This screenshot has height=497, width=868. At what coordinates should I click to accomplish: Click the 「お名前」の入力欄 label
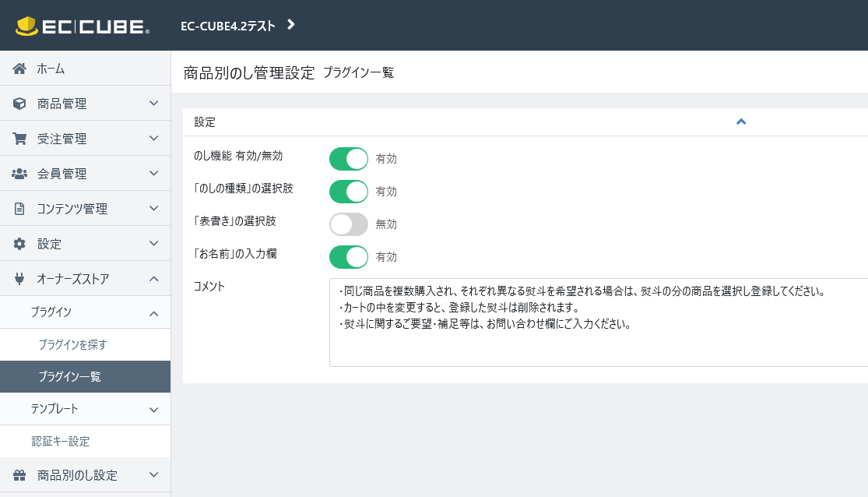(235, 254)
